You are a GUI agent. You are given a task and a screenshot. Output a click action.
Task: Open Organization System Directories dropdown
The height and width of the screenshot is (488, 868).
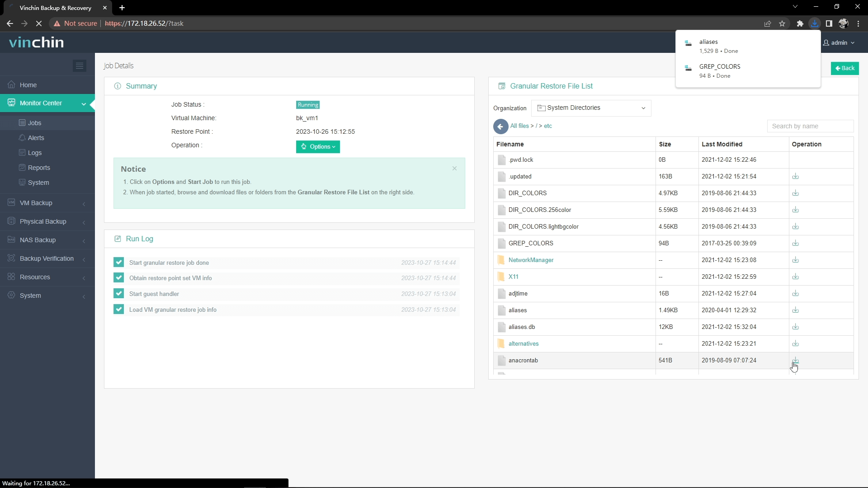coord(591,108)
